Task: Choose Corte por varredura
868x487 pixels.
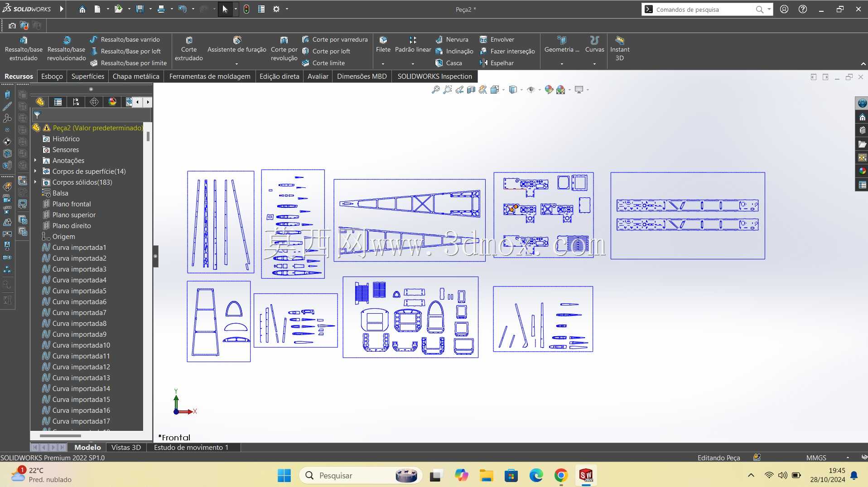Action: coord(335,39)
